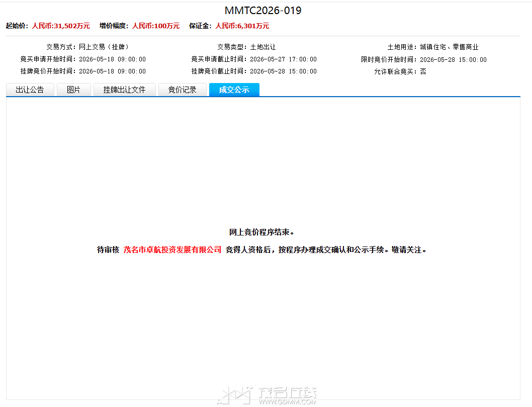Click the 增价幅度 label
The height and width of the screenshot is (407, 532).
pyautogui.click(x=114, y=26)
